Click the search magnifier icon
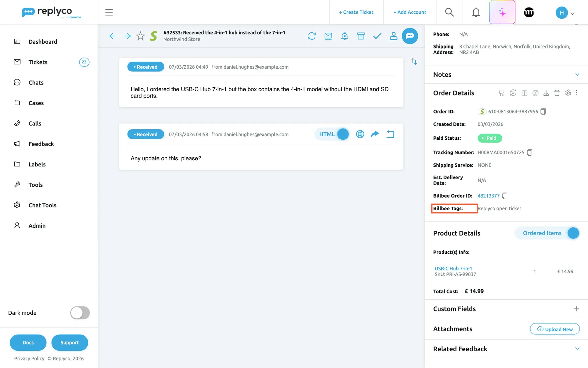The image size is (588, 368). coord(449,12)
